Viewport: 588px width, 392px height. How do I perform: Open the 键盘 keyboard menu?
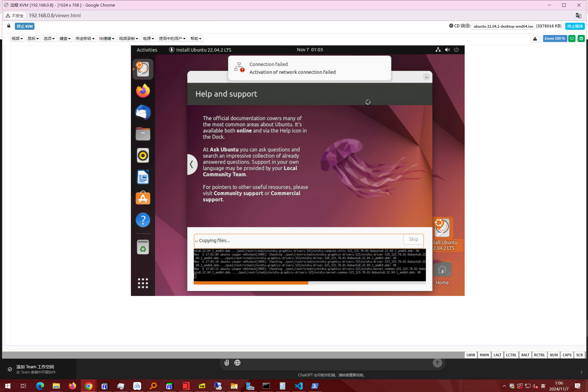pyautogui.click(x=65, y=39)
